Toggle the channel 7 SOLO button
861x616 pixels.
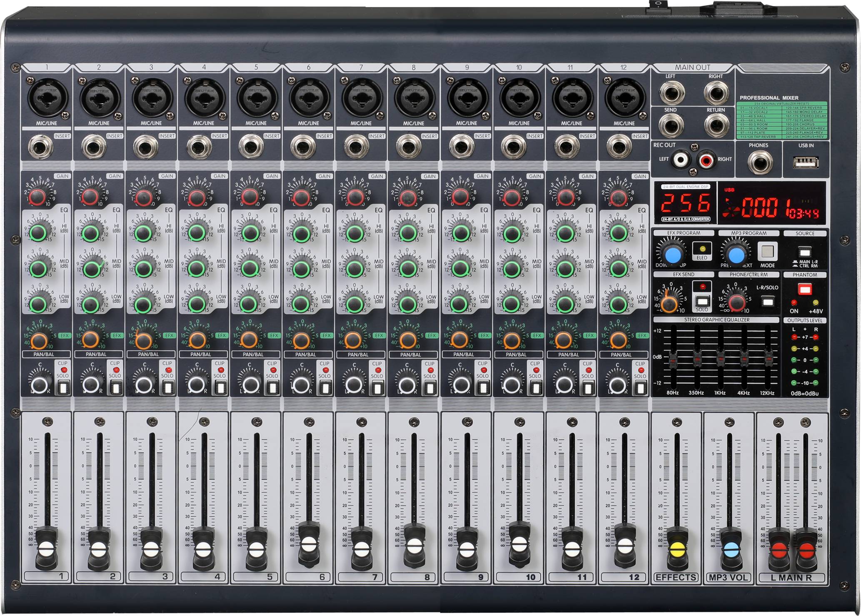[x=377, y=388]
